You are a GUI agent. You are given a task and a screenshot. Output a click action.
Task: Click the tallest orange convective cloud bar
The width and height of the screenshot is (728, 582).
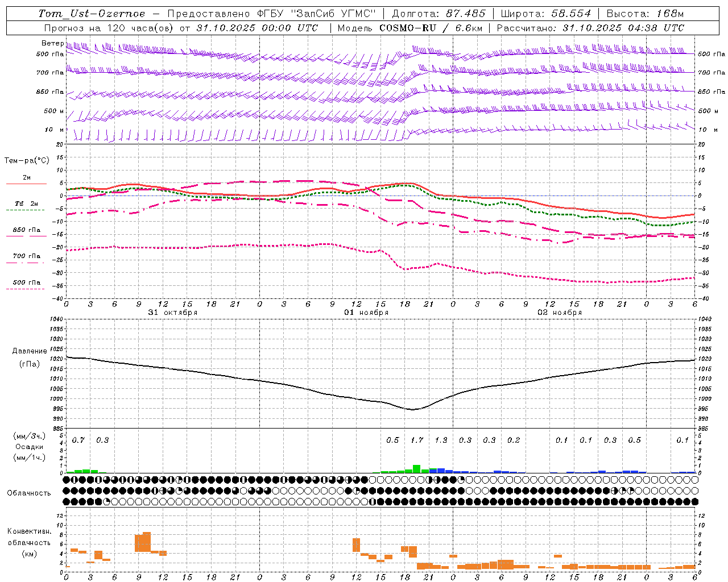pyautogui.click(x=147, y=542)
